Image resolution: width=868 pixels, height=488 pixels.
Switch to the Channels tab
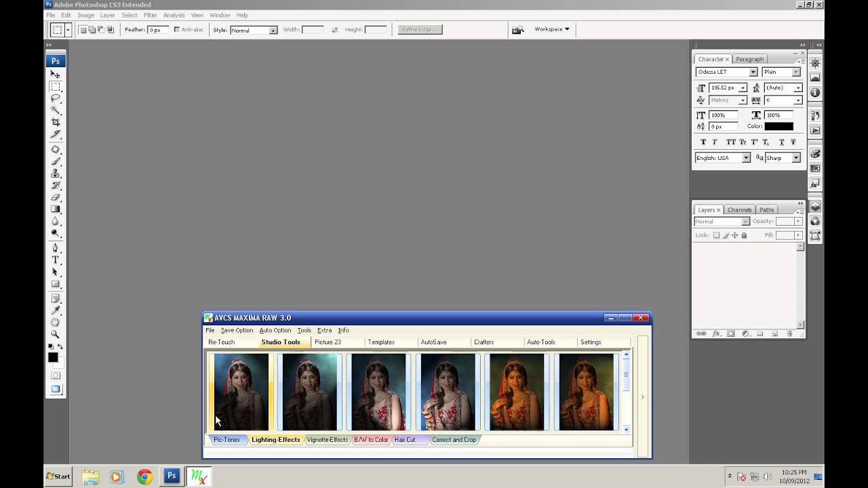coord(739,210)
